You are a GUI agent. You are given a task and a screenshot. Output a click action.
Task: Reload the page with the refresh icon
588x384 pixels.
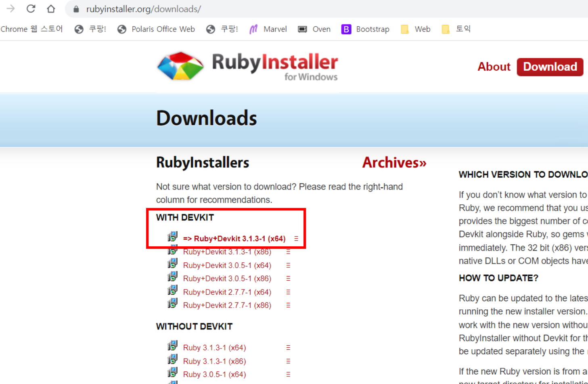31,8
